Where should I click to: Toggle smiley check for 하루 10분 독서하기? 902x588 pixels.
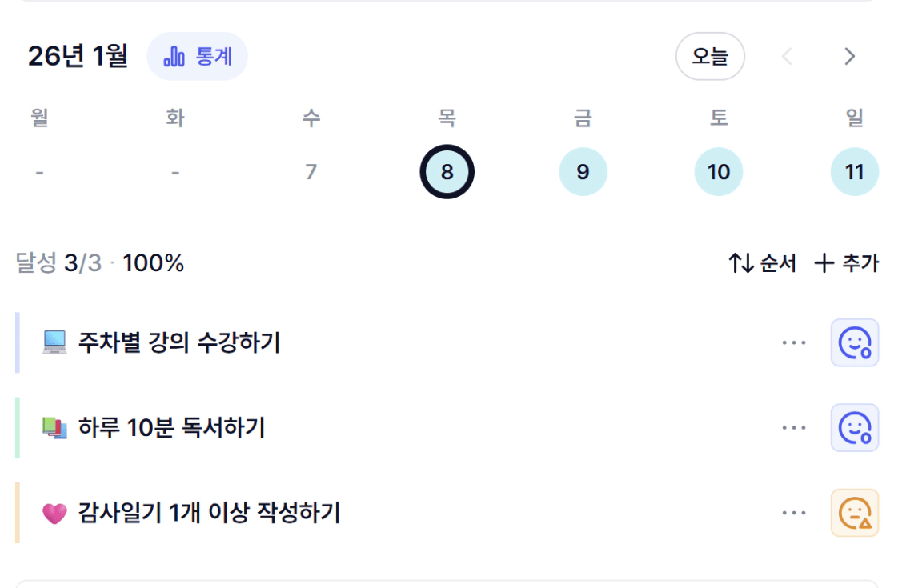(855, 428)
